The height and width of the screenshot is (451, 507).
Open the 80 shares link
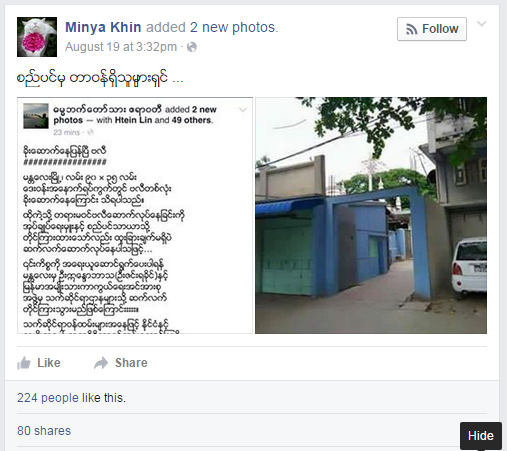pos(44,431)
